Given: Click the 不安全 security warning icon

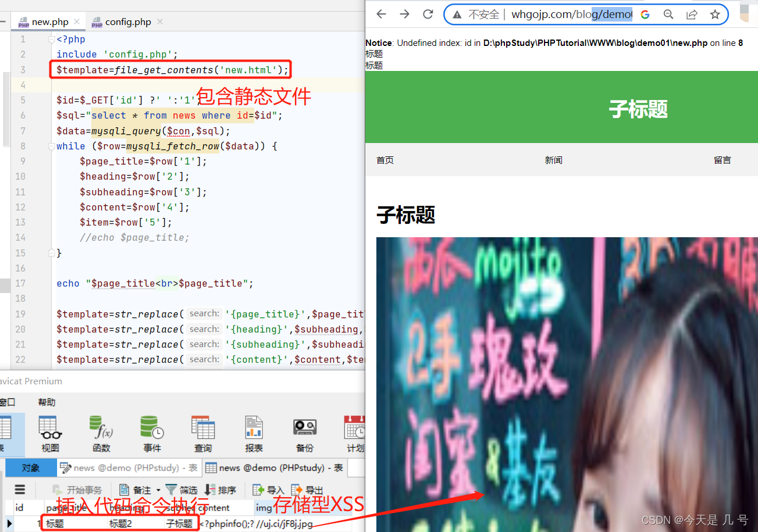Looking at the screenshot, I should [x=457, y=15].
